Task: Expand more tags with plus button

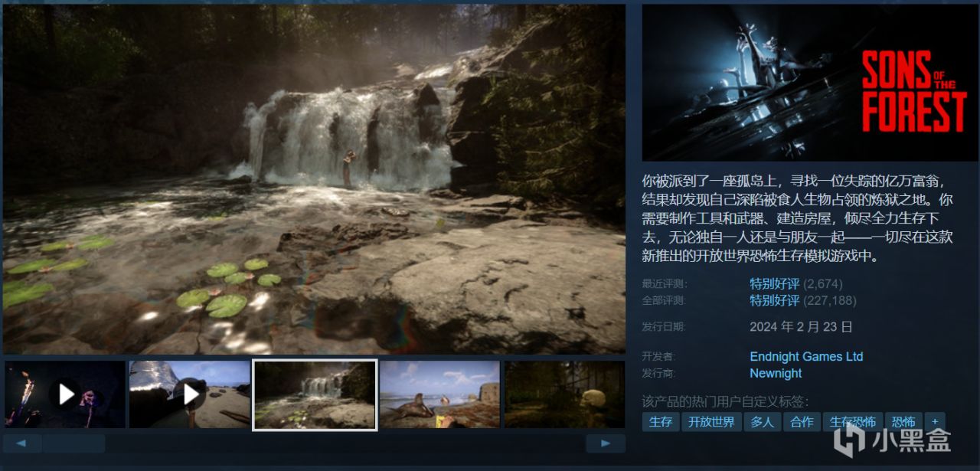Action: tap(935, 422)
